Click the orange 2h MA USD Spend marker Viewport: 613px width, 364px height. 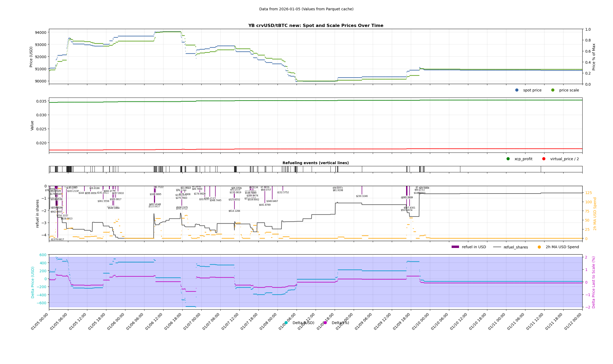click(x=539, y=247)
